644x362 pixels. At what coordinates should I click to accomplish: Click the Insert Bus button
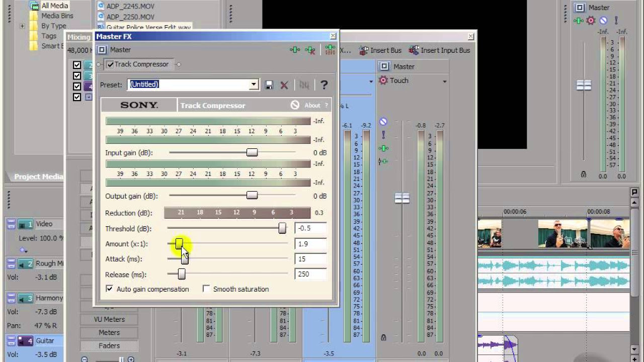pyautogui.click(x=380, y=50)
